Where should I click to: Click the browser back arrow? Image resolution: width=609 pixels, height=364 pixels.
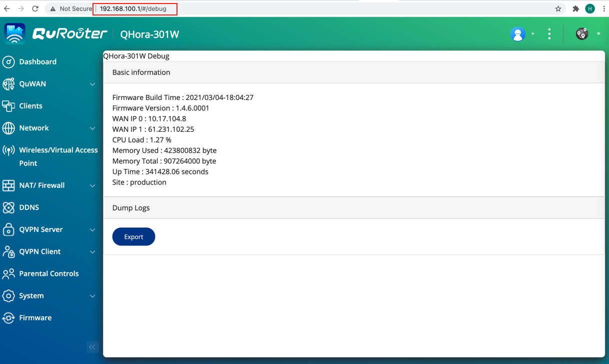pyautogui.click(x=7, y=8)
